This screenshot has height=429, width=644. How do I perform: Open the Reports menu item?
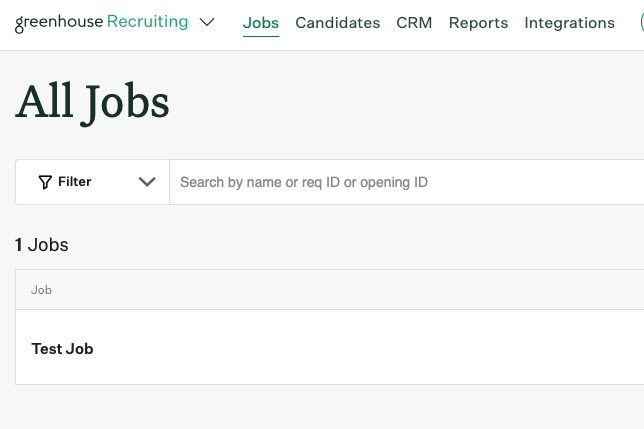478,23
